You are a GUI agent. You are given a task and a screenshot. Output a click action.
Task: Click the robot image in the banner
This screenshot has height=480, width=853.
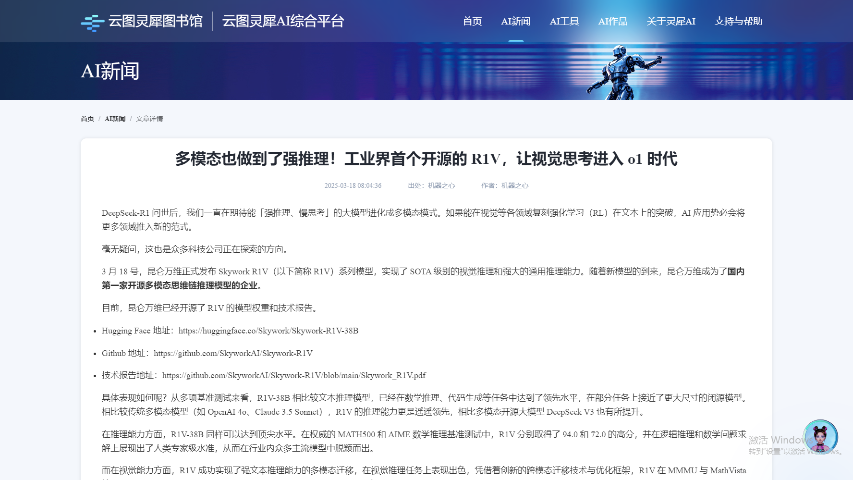(x=623, y=72)
